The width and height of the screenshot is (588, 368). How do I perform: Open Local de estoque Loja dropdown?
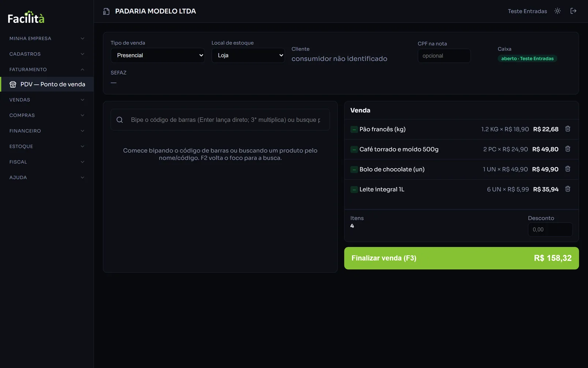point(248,55)
